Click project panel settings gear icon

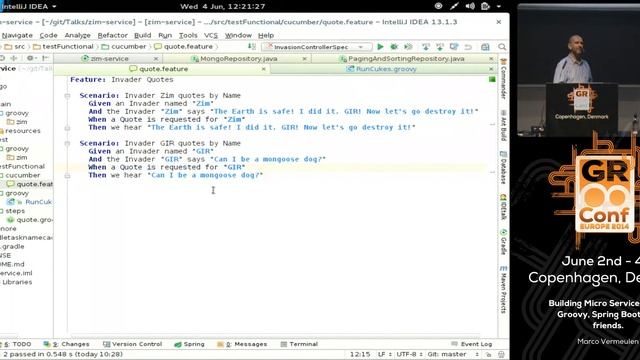click(x=30, y=58)
